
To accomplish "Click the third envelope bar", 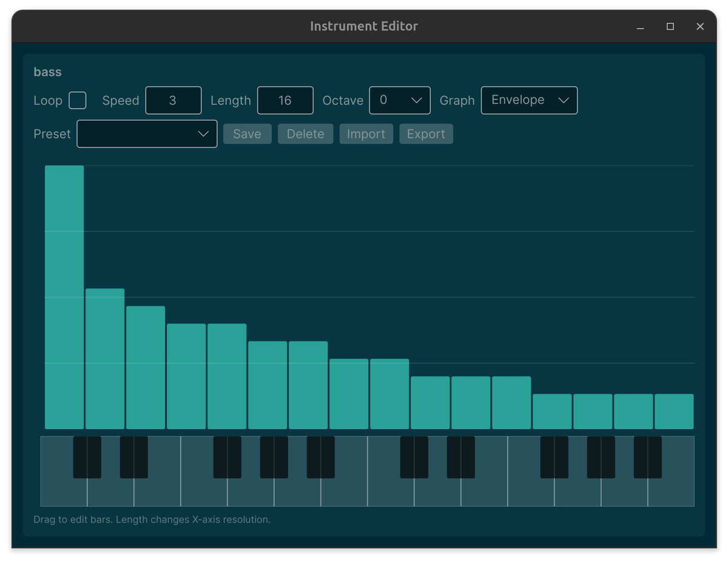I will (146, 367).
